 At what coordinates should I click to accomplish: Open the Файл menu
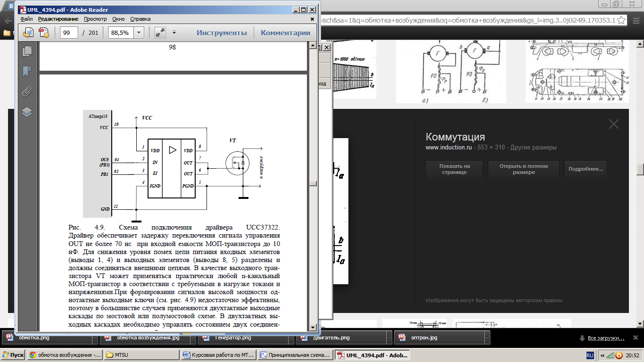[x=26, y=19]
